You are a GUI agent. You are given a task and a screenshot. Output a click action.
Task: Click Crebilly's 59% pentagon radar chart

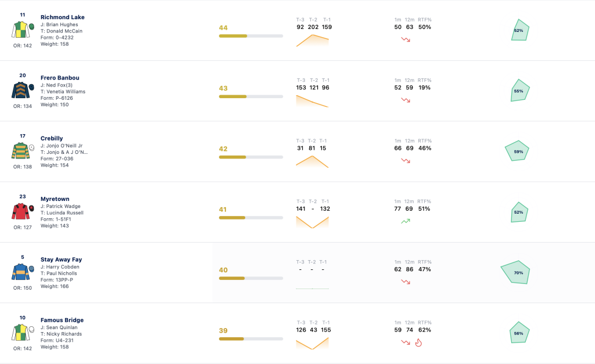coord(517,151)
